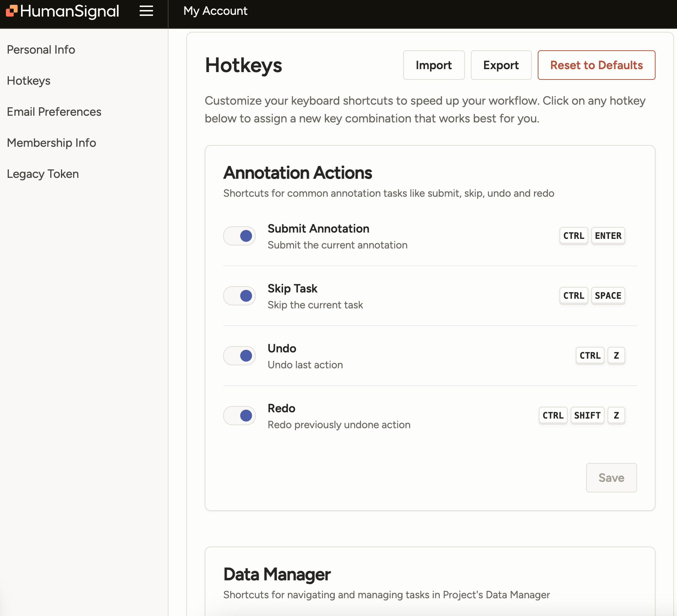Click the Save button in Annotation Actions

[x=611, y=478]
